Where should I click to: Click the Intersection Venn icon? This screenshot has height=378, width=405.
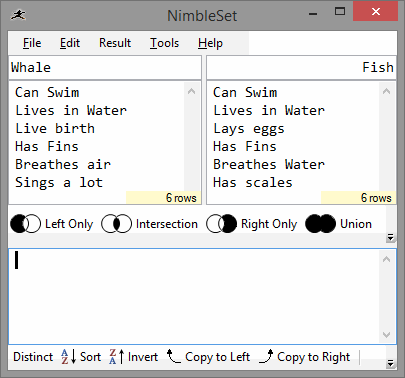pos(116,224)
